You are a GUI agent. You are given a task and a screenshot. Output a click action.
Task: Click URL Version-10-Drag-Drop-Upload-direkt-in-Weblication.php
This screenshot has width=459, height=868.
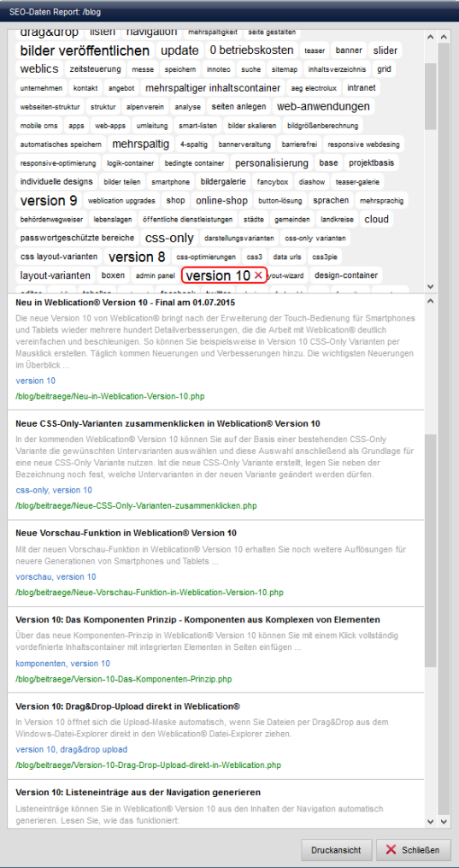[x=148, y=765]
